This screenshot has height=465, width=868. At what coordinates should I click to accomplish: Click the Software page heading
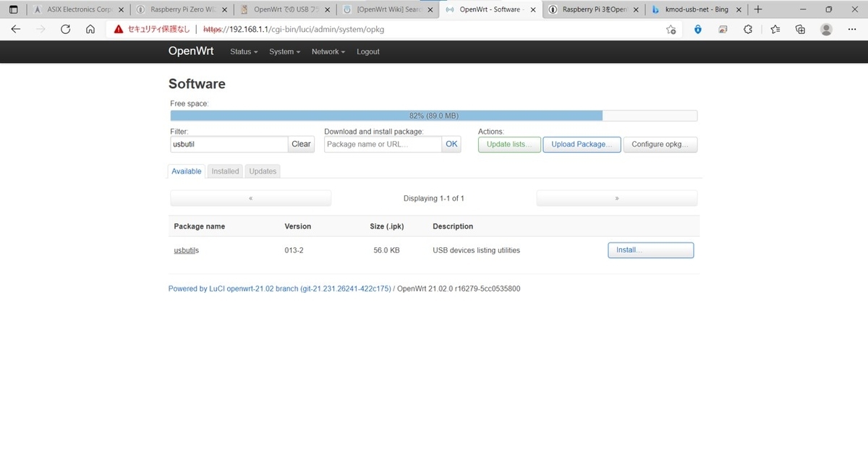197,84
